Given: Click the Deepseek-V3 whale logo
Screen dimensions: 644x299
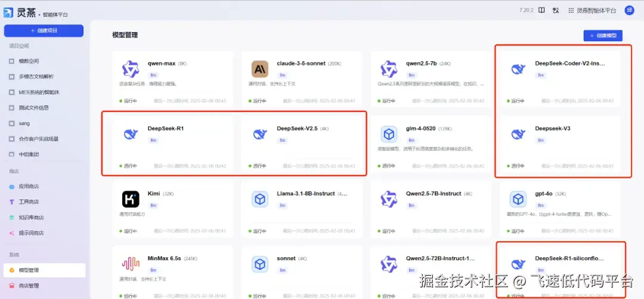Looking at the screenshot, I should coord(518,134).
